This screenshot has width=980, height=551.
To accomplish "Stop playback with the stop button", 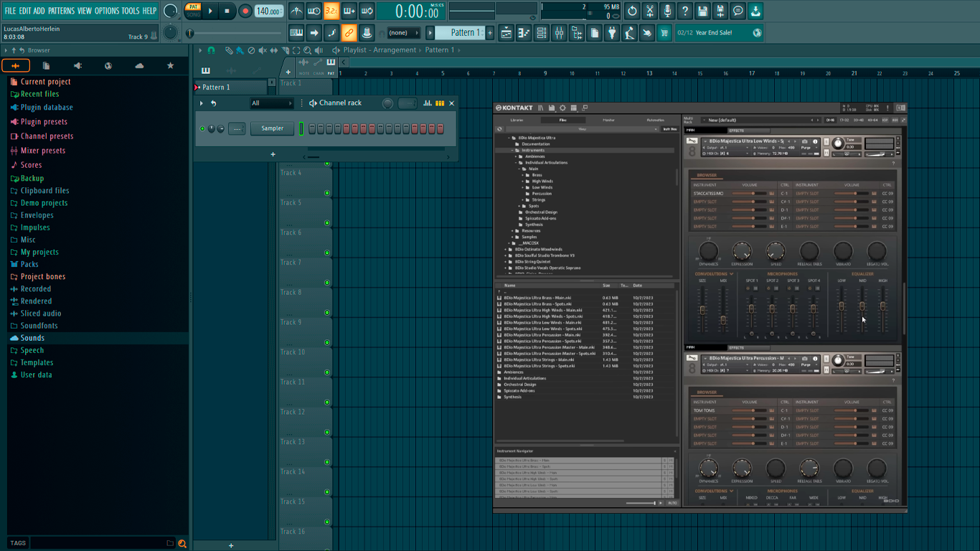I will click(227, 11).
